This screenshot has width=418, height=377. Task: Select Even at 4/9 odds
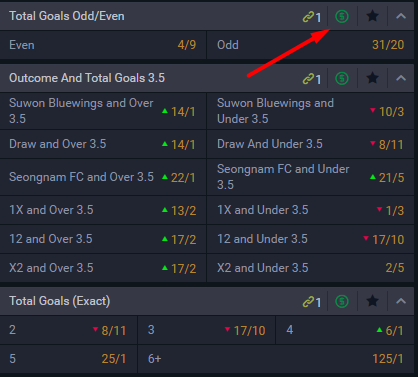(103, 45)
